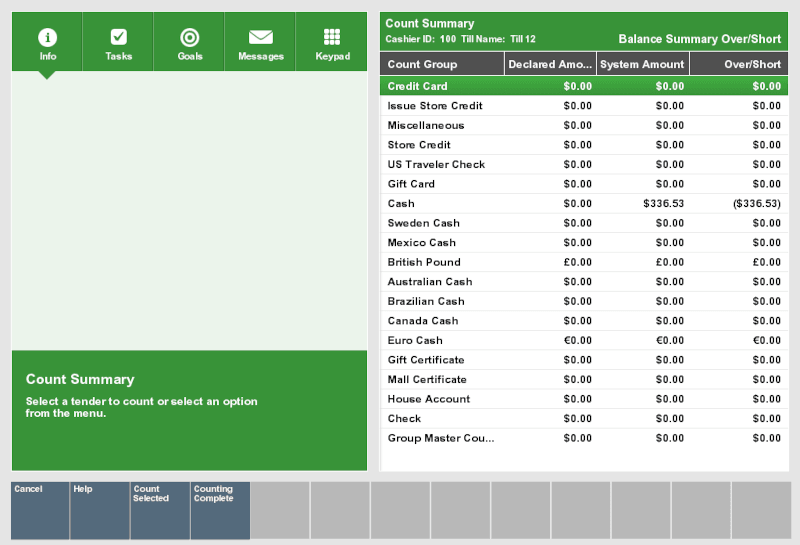Select the Credit Card row
This screenshot has width=800, height=545.
[x=584, y=86]
